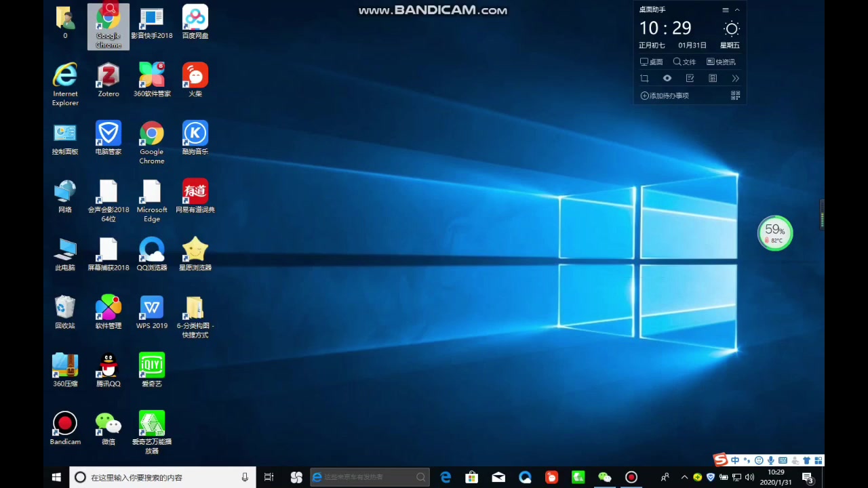Open the 网络 desktop icon
The width and height of the screenshot is (868, 488).
65,197
